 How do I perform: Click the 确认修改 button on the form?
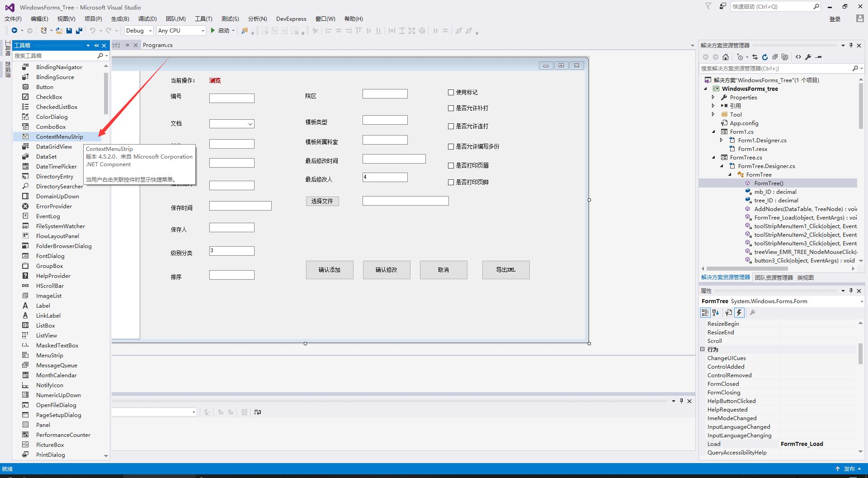pyautogui.click(x=387, y=270)
